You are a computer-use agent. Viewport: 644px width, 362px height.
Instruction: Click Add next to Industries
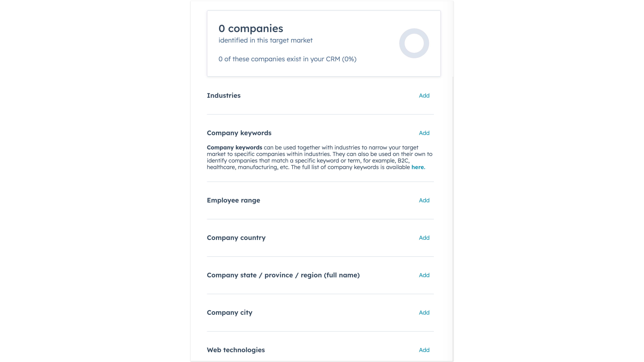pos(424,95)
